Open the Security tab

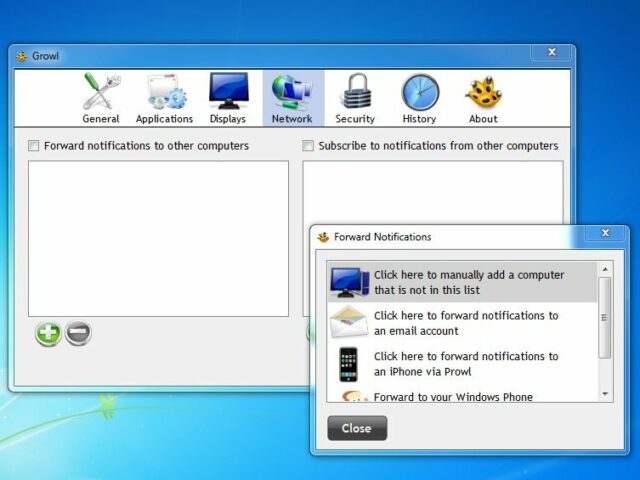[x=355, y=98]
